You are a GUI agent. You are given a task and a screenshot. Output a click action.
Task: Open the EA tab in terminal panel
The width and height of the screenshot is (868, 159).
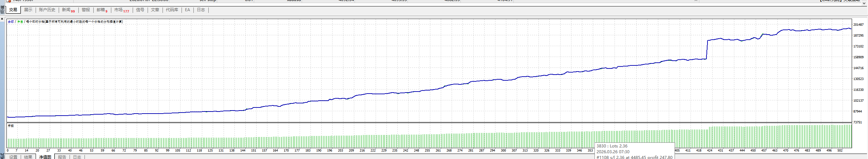click(188, 10)
